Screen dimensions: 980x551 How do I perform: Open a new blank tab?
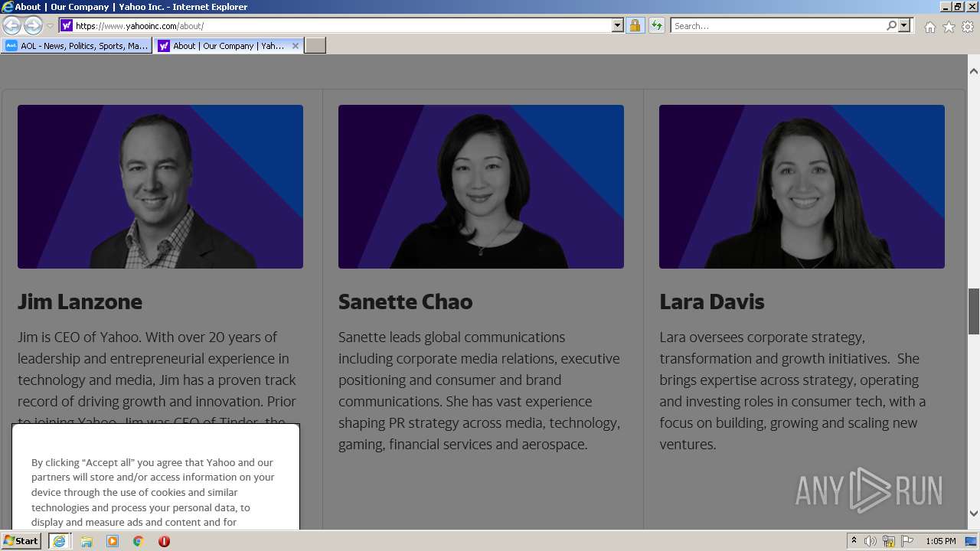[x=315, y=46]
